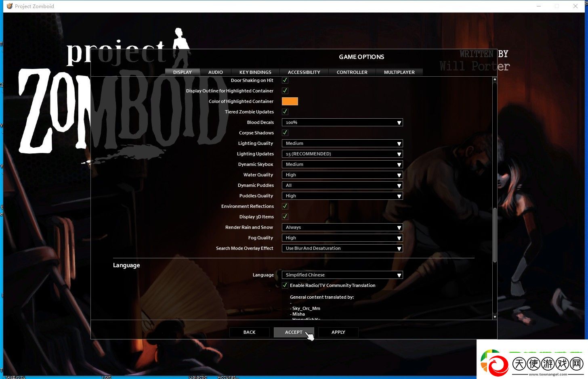Toggle Environment Reflections checkbox
Viewport: 588px width, 379px height.
(x=285, y=206)
